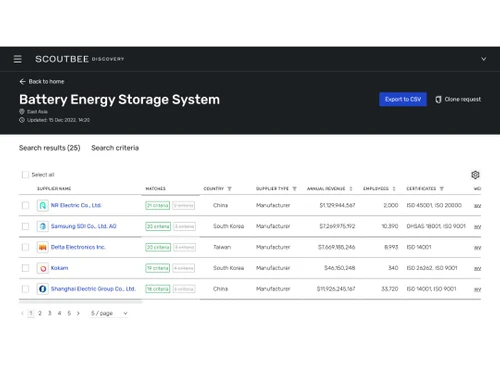Click the Matches column header
The image size is (500, 375).
156,189
